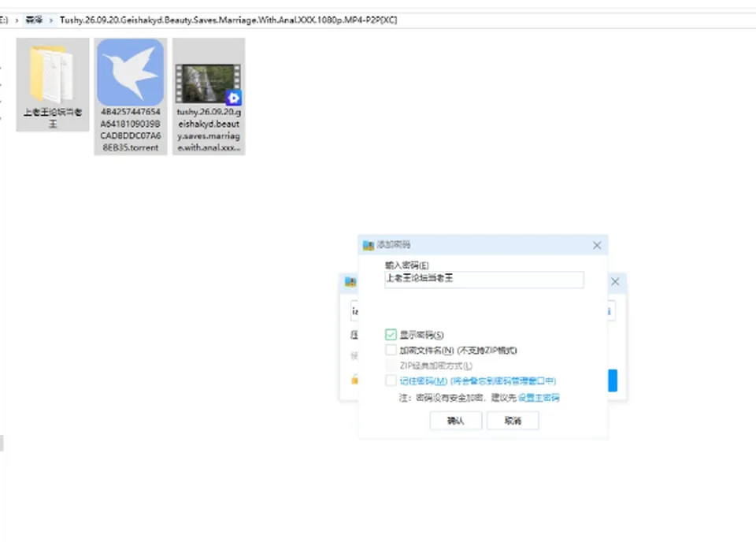
Task: Focus the 输入密码 password input field
Action: (484, 280)
